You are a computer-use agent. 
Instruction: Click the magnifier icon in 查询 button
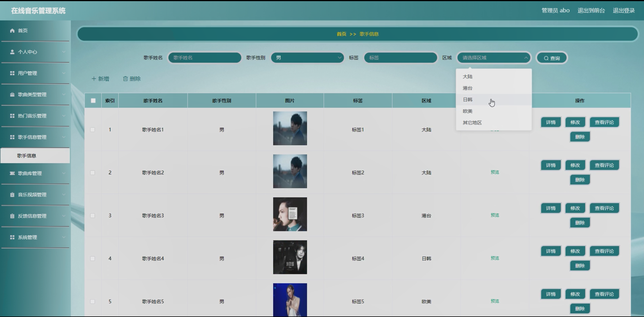pyautogui.click(x=546, y=58)
